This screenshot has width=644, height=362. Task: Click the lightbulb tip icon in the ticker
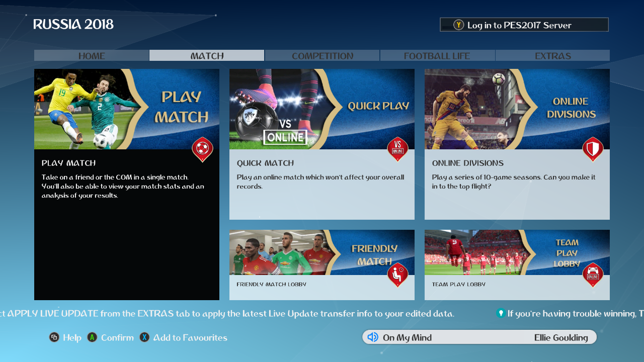500,313
